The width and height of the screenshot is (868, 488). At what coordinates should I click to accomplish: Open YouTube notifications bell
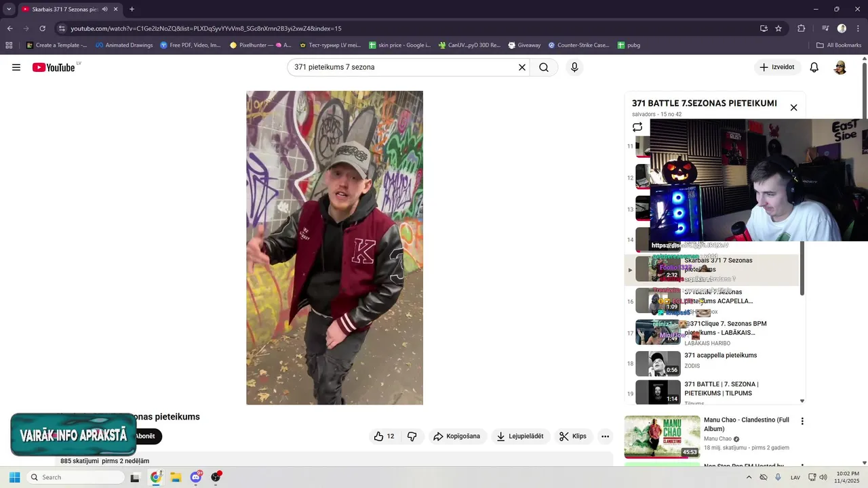pyautogui.click(x=814, y=67)
